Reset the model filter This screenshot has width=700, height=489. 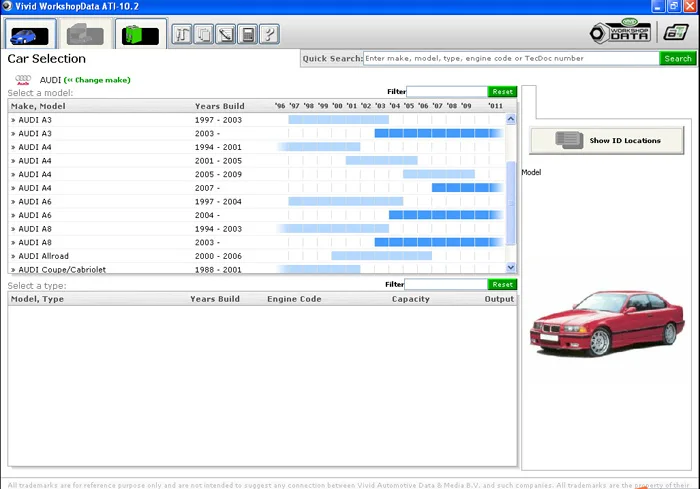(502, 92)
